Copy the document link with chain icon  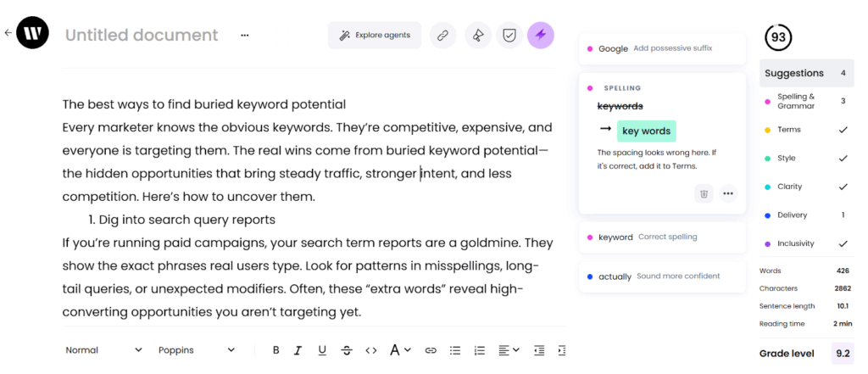coord(442,36)
